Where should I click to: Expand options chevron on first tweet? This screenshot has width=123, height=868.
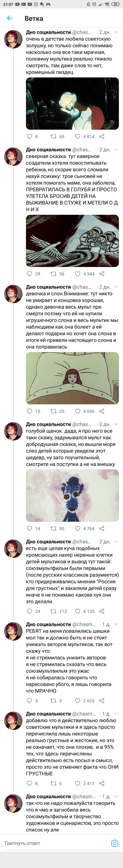[x=116, y=32]
